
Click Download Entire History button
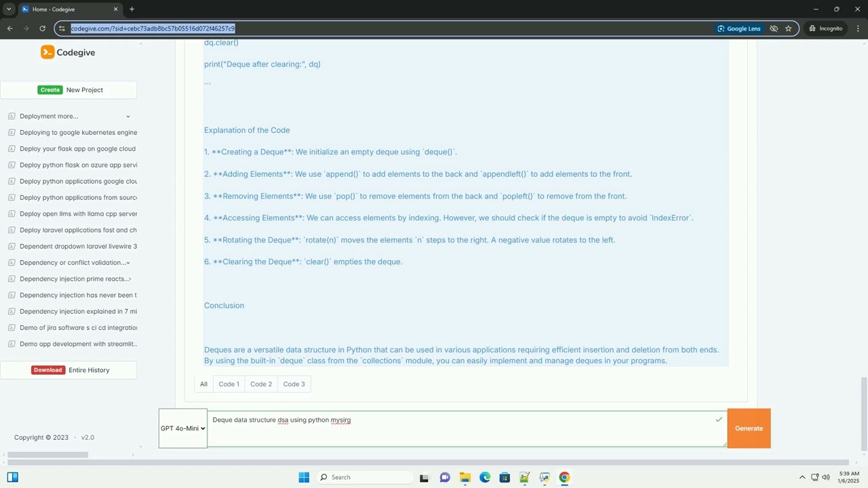[x=68, y=370]
